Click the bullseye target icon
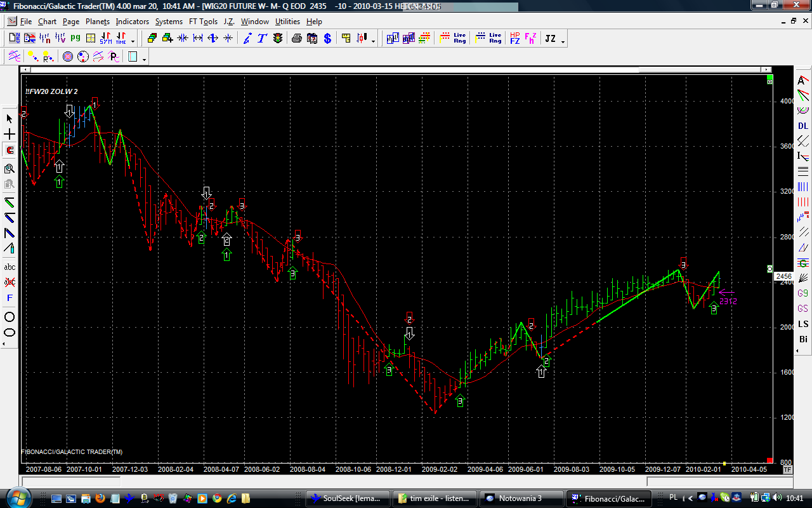 (x=68, y=57)
